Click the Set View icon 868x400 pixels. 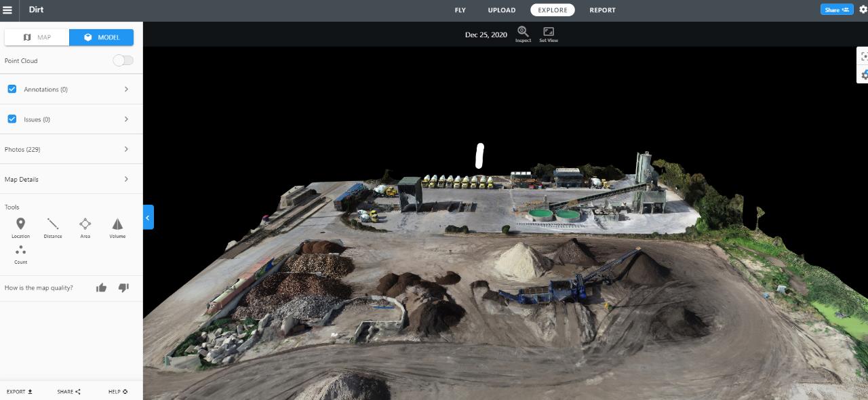click(x=549, y=32)
